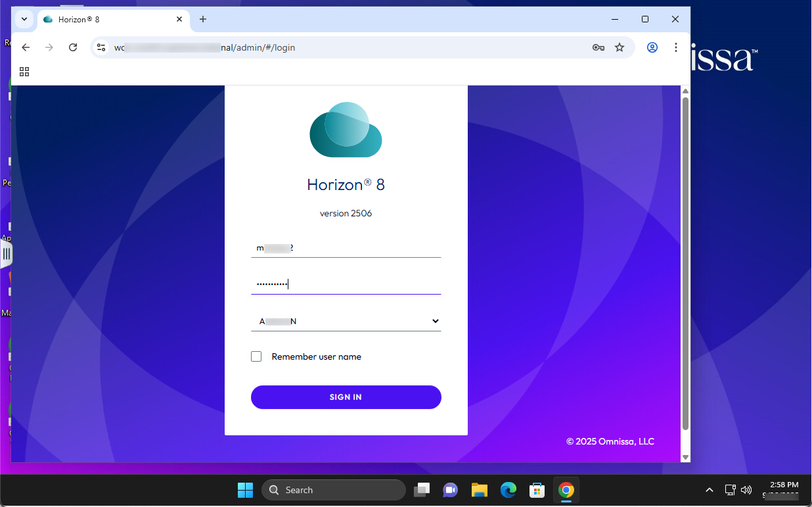Click the Windows Start button

pos(245,490)
